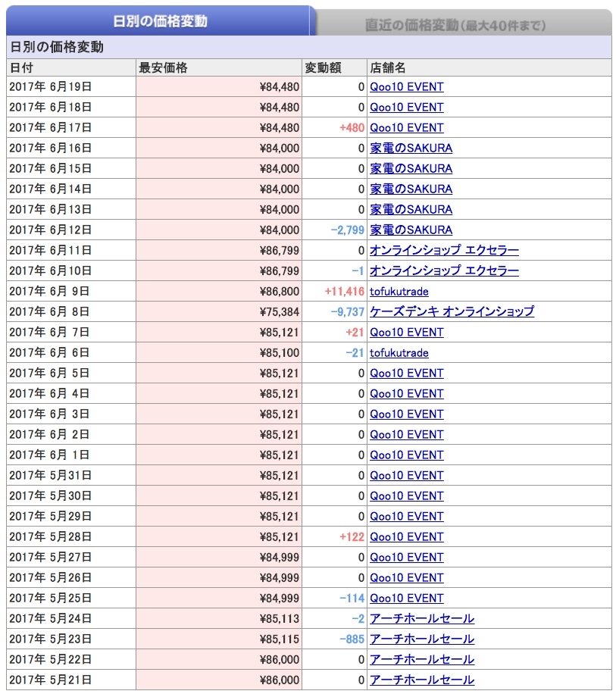Visit アーチホールセール shop for 5月21日
Viewport: 616px width, 694px height.
(x=422, y=680)
